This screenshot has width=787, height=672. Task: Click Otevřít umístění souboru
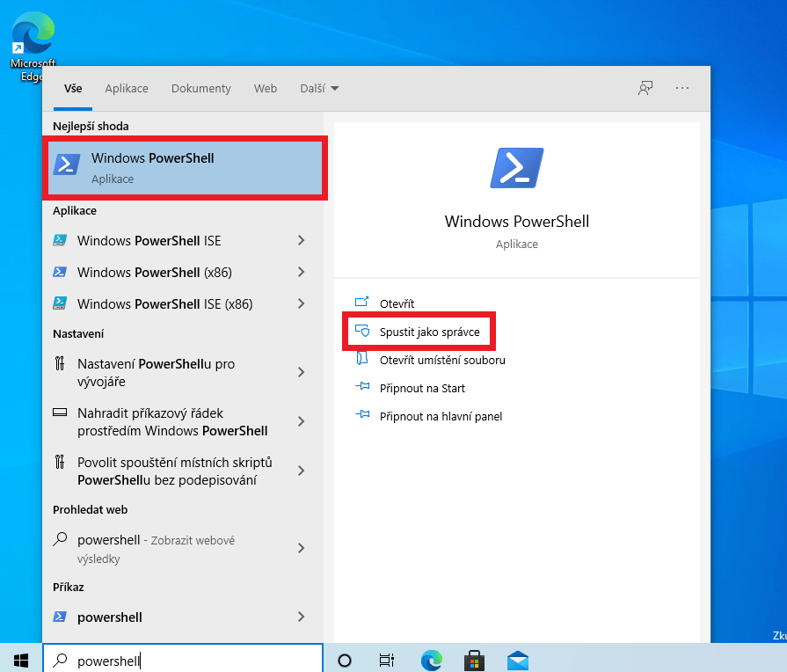pyautogui.click(x=441, y=360)
